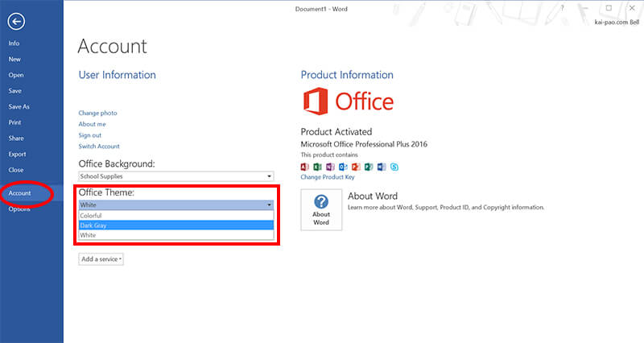Click the Access app icon

point(305,167)
